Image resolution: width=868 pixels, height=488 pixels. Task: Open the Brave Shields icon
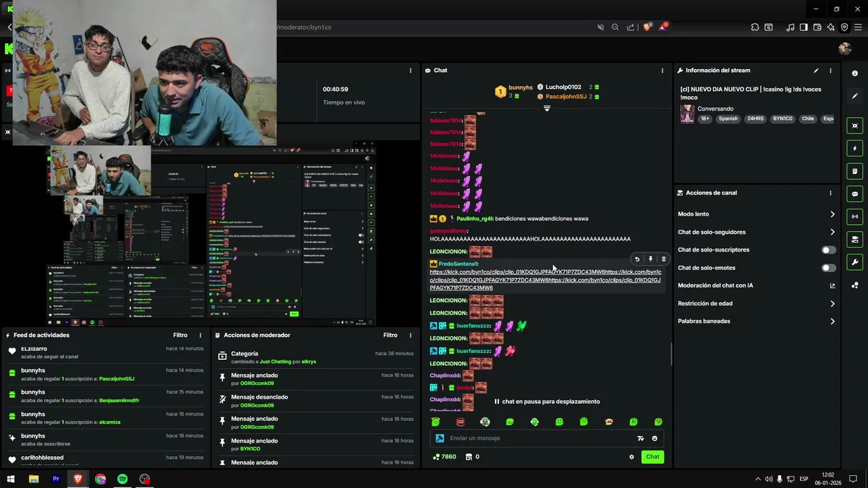click(646, 27)
